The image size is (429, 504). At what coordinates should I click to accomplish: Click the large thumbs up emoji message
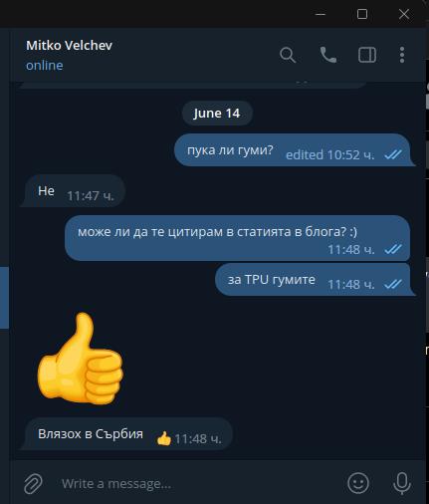point(80,359)
